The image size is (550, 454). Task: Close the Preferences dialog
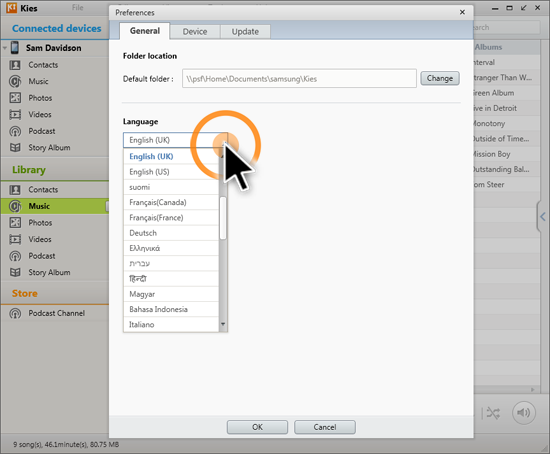[462, 12]
